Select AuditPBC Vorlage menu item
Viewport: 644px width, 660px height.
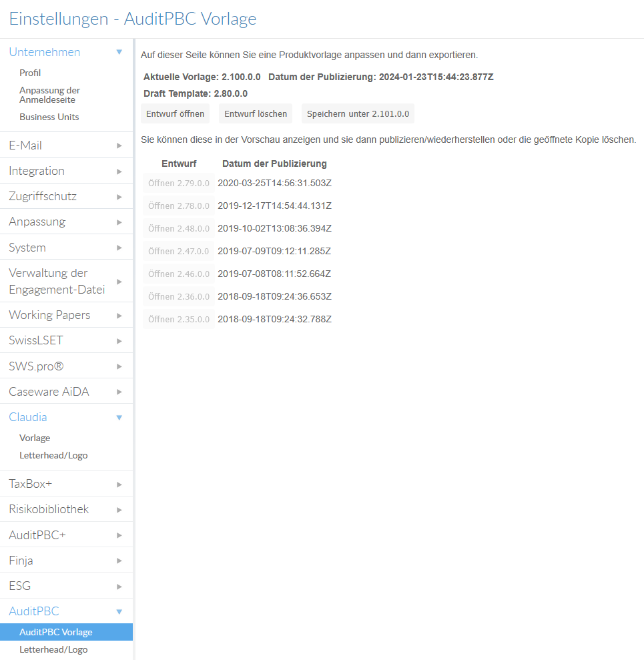pos(66,632)
